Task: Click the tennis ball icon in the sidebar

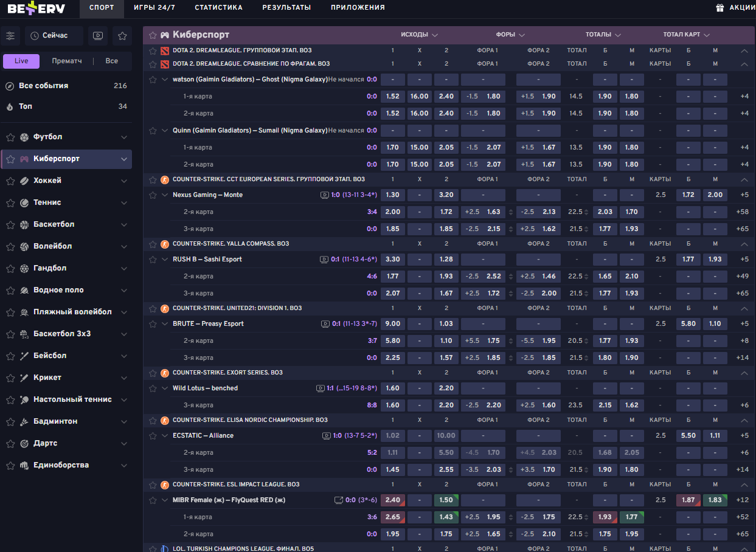Action: [x=24, y=202]
